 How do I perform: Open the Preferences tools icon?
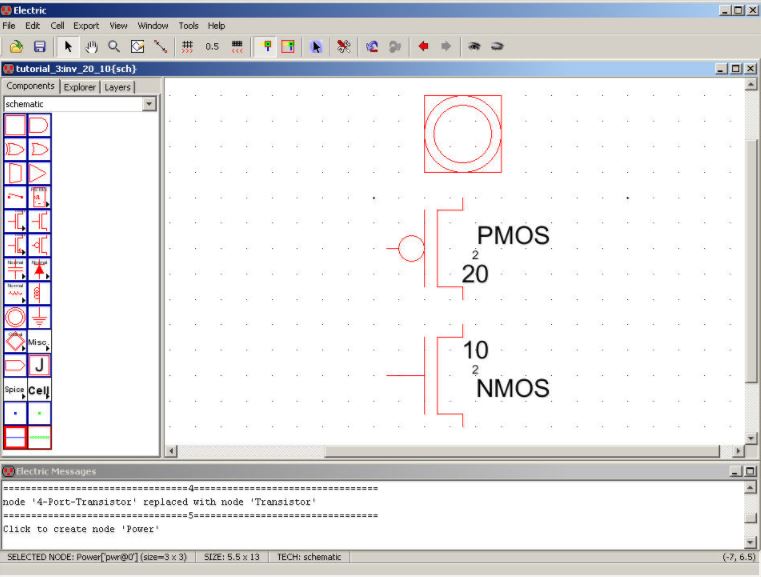[343, 46]
